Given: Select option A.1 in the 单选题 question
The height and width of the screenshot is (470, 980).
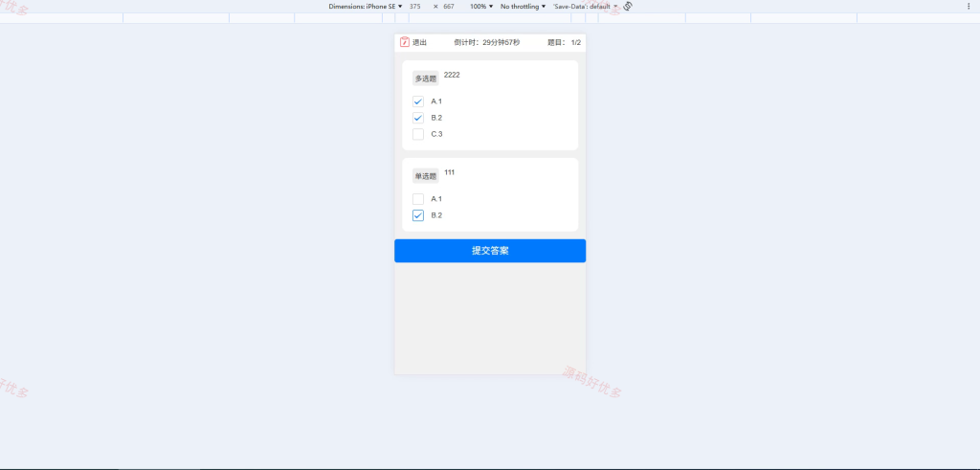Looking at the screenshot, I should click(418, 199).
